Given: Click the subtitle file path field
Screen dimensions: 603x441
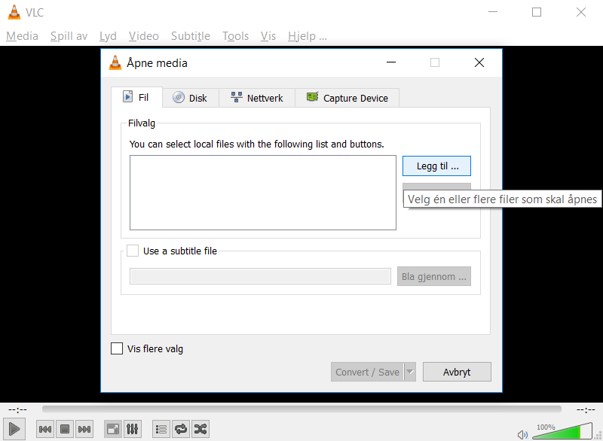Looking at the screenshot, I should pyautogui.click(x=260, y=276).
